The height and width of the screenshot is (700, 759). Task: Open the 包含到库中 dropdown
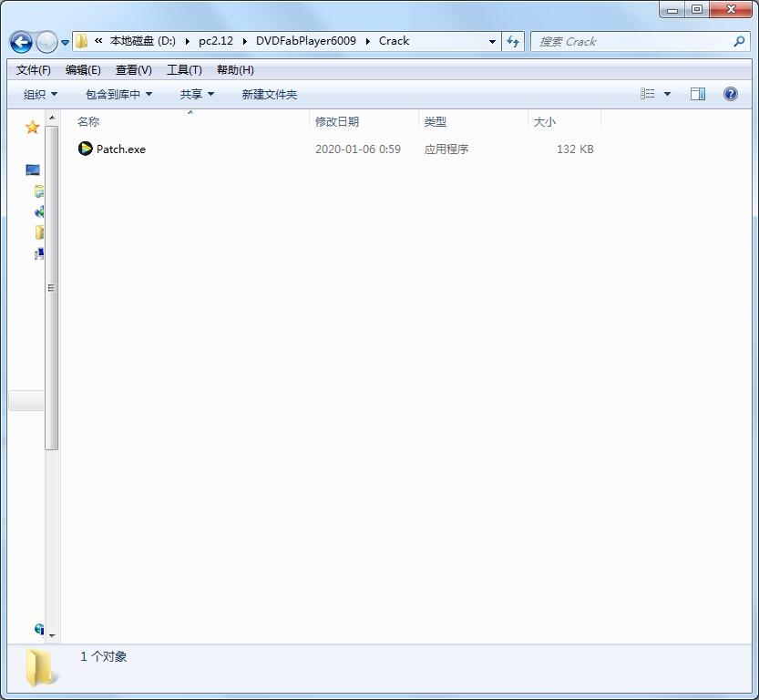point(118,95)
